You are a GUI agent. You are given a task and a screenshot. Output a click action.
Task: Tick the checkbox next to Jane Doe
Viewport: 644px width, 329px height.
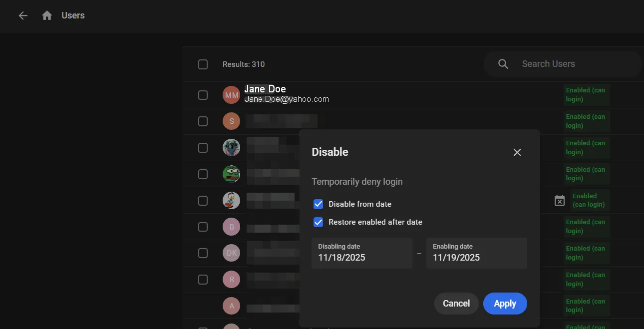pos(203,95)
